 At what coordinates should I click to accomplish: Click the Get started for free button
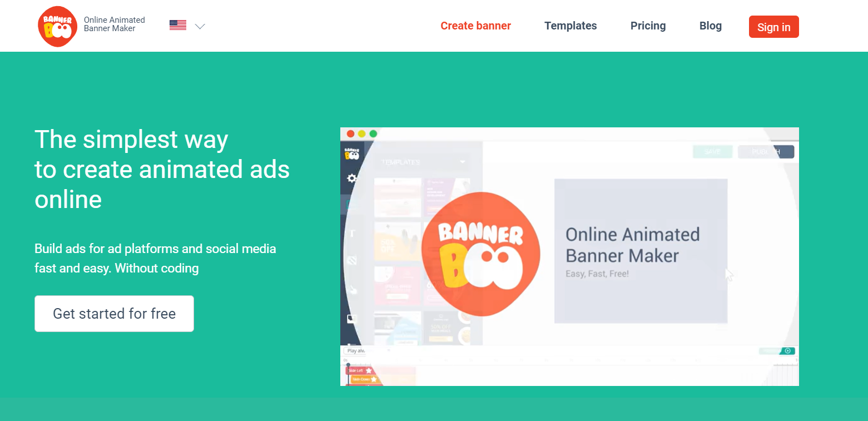coord(114,314)
